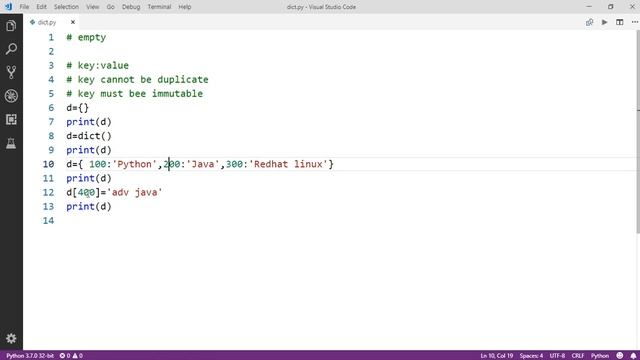Image resolution: width=640 pixels, height=360 pixels.
Task: Click the 'Java' string in line 10
Action: point(203,164)
